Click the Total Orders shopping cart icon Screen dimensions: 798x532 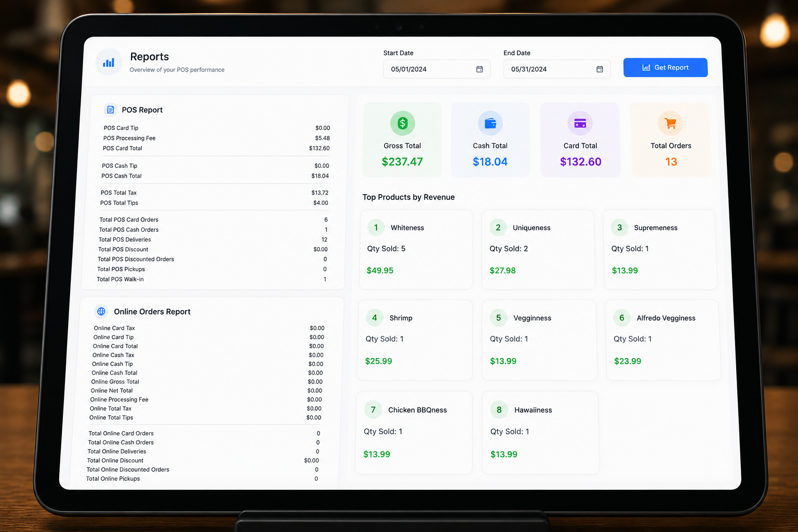coord(671,123)
